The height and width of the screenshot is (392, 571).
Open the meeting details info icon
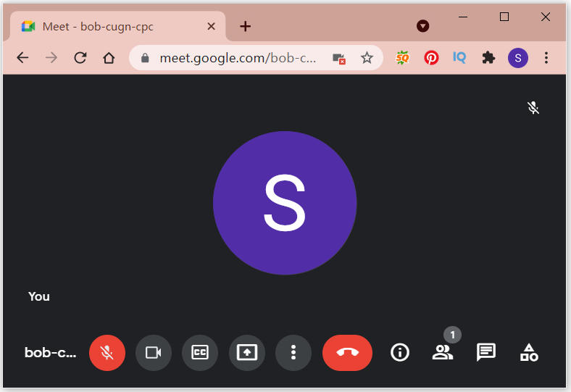point(400,352)
